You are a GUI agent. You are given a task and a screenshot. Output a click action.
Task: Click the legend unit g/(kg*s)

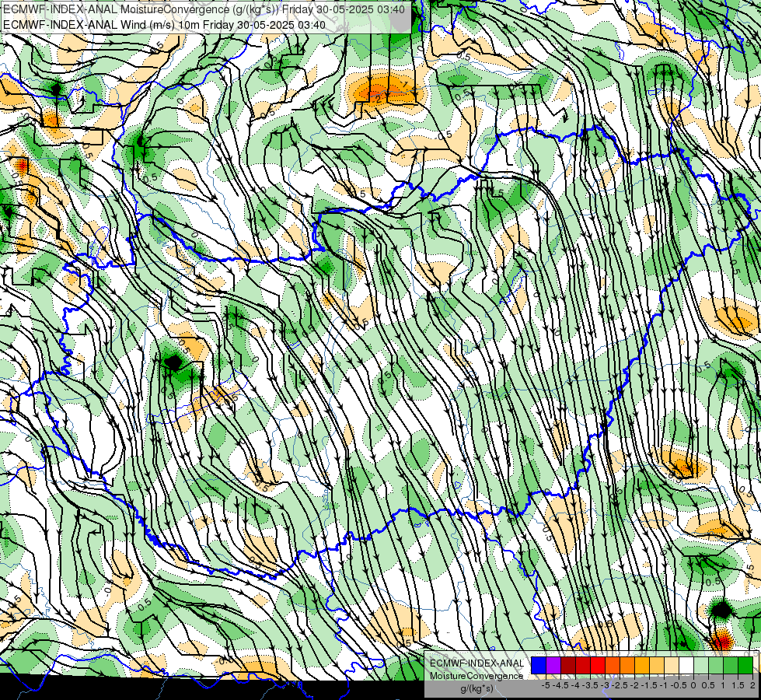click(x=476, y=688)
